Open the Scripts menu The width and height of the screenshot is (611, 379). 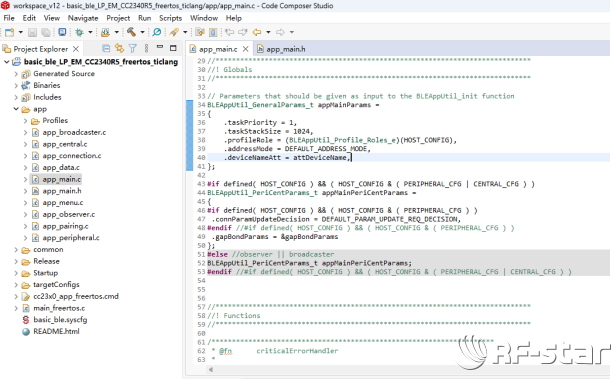[170, 18]
